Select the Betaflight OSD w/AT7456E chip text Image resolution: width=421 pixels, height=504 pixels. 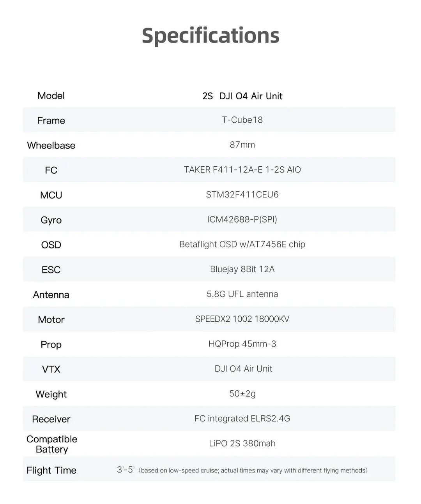pyautogui.click(x=242, y=245)
